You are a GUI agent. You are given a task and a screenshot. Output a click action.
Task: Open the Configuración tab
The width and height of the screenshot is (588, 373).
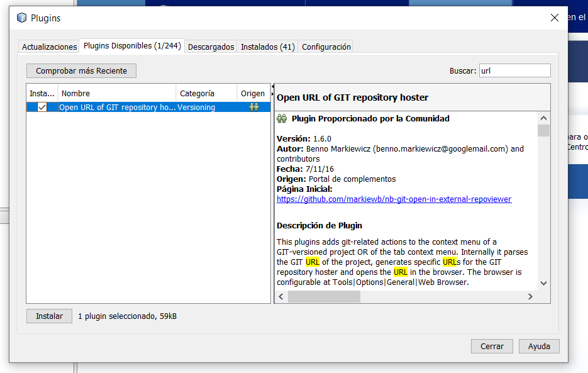[x=326, y=47]
